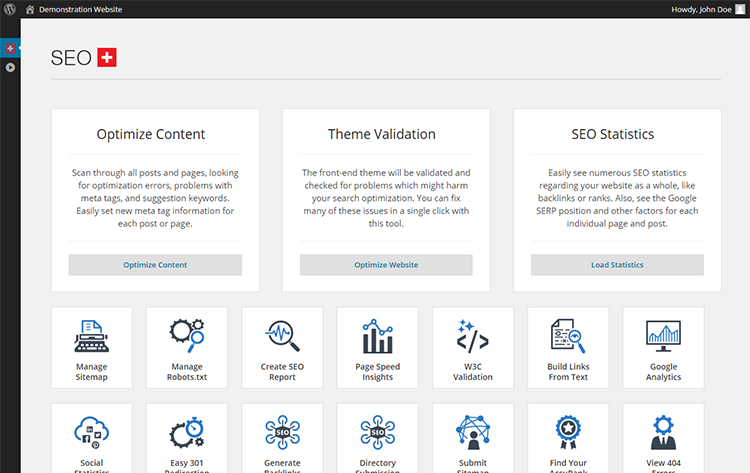This screenshot has height=473, width=750.
Task: Click the SEO Statistics card heading
Action: click(x=613, y=134)
